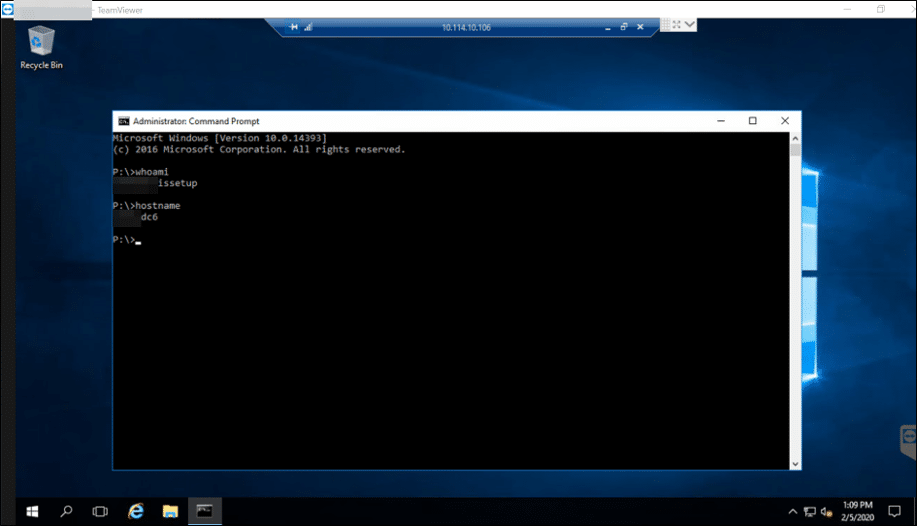This screenshot has height=526, width=917.
Task: Open File Explorer from the taskbar
Action: pos(169,510)
